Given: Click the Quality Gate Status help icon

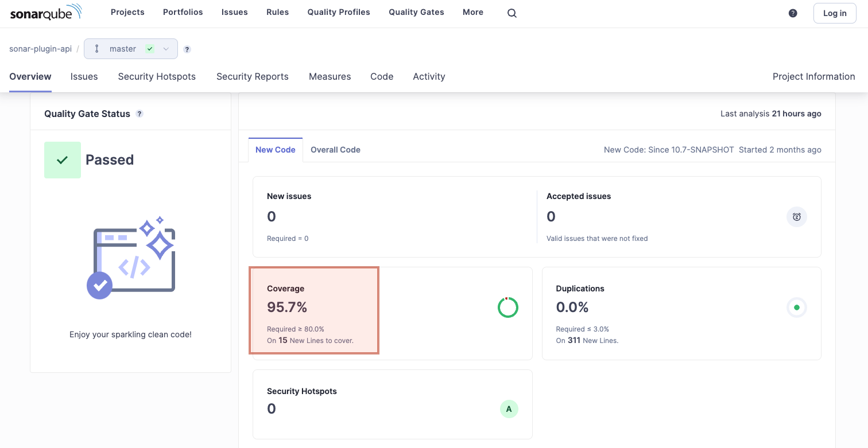Looking at the screenshot, I should coord(139,114).
